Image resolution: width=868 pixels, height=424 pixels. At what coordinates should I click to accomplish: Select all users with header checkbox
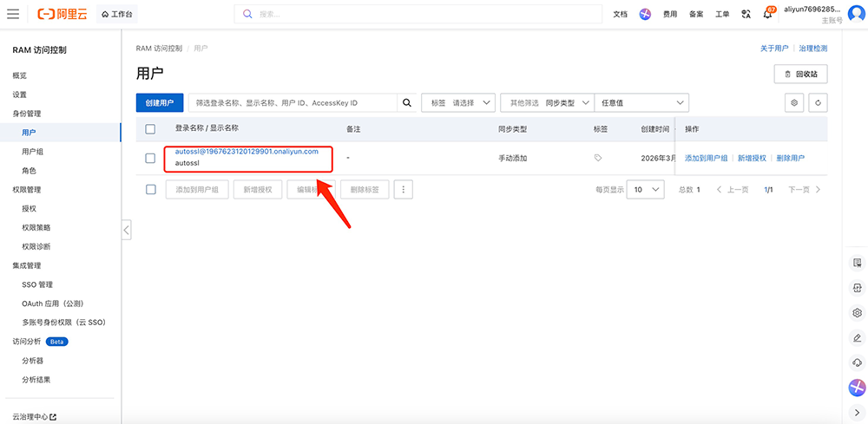point(150,129)
